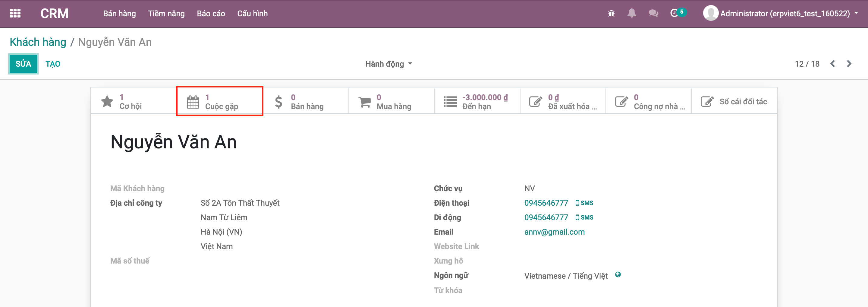Open the Bán hàng menu
This screenshot has height=307, width=868.
(119, 14)
